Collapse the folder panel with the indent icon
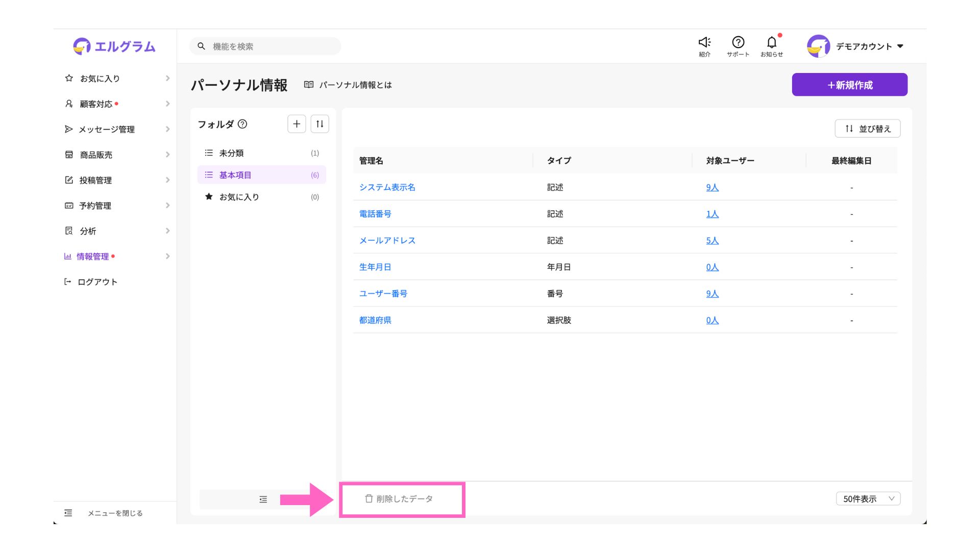The height and width of the screenshot is (551, 980). click(263, 499)
